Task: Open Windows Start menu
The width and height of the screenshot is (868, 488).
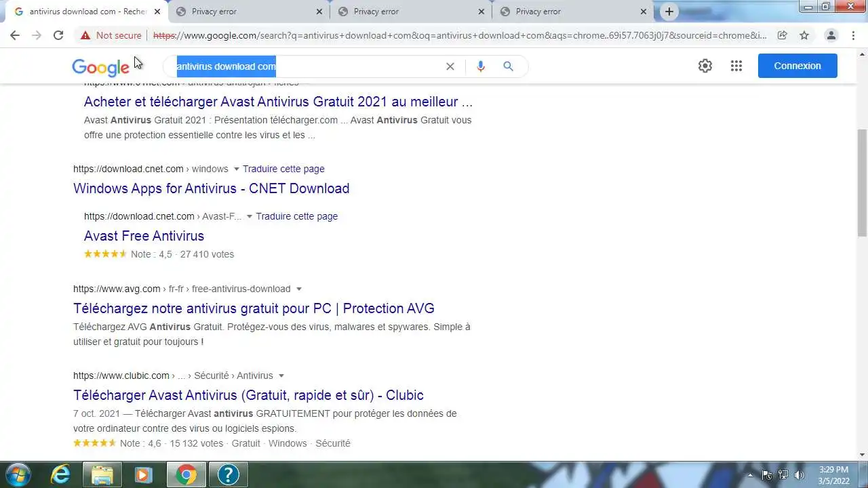Action: point(18,474)
